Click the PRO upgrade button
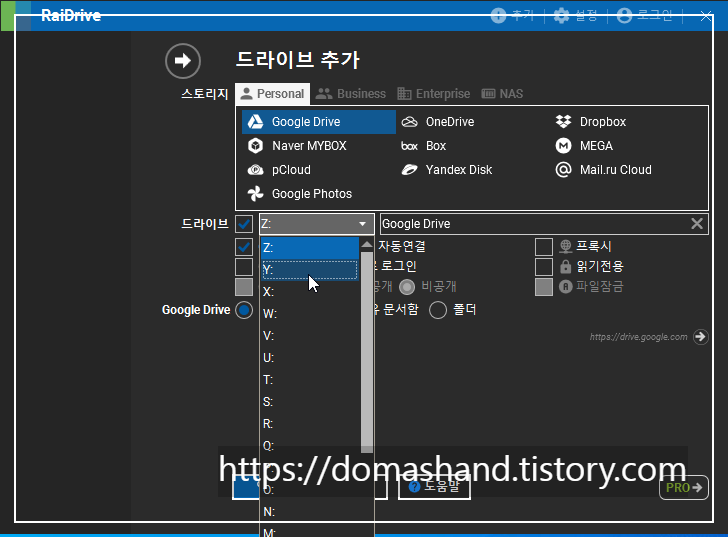The width and height of the screenshot is (728, 537). [684, 488]
